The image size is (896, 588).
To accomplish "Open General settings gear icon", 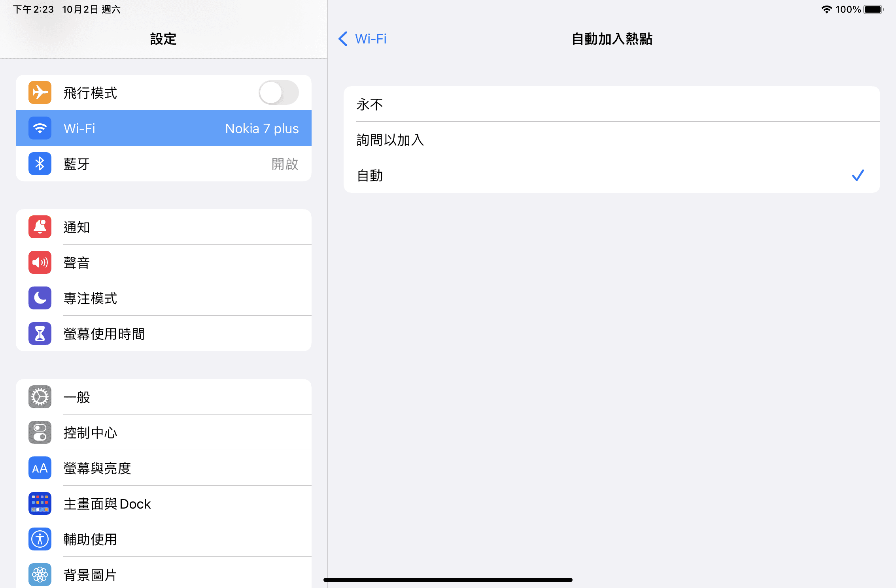I will [x=40, y=397].
